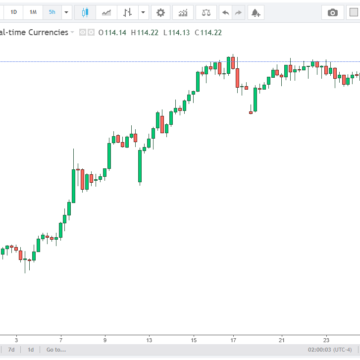Click date label 21 on time axis
This screenshot has height=360, width=360.
point(282,340)
